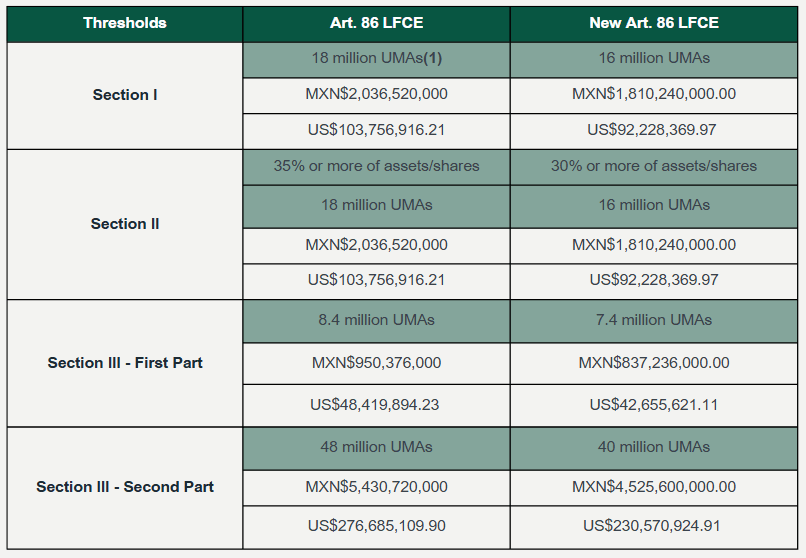806x558 pixels.
Task: Select the US$48,419,894.23 amount
Action: [x=376, y=405]
